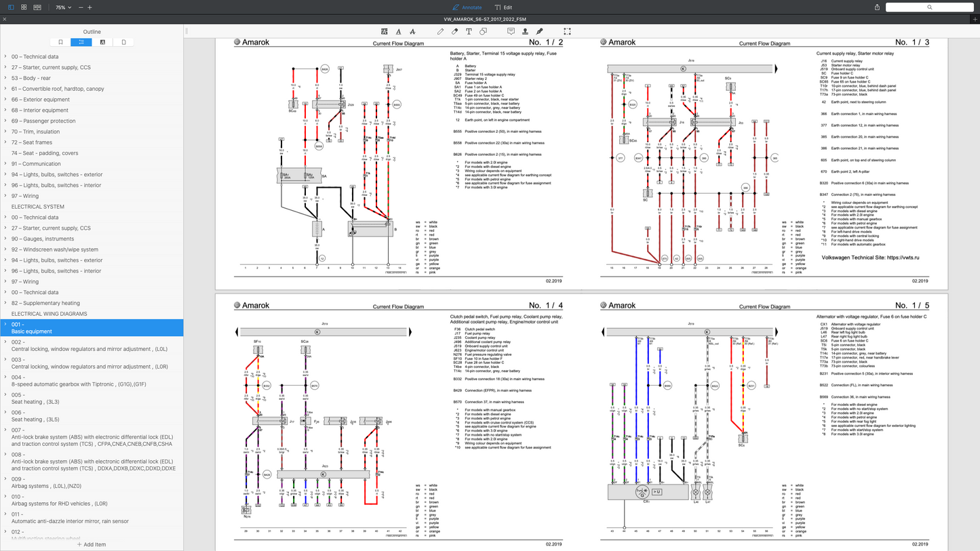Image resolution: width=980 pixels, height=551 pixels.
Task: Open '011 - Automatic anti-dazzle interior mirror' entry
Action: (x=70, y=518)
